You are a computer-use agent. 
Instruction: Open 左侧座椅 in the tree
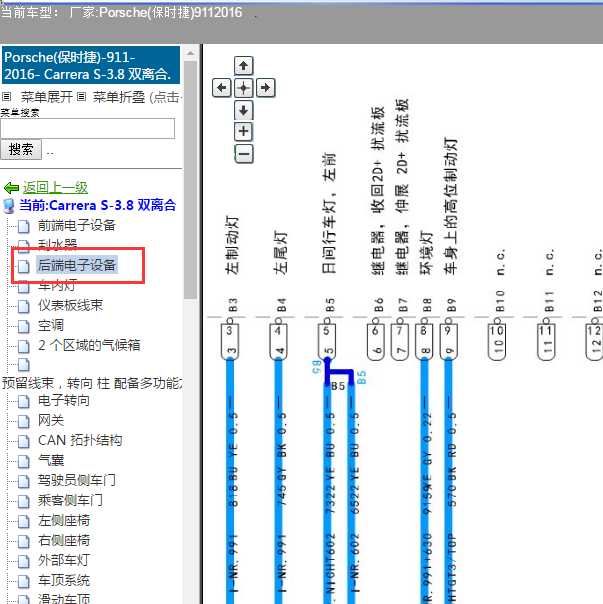click(x=64, y=520)
